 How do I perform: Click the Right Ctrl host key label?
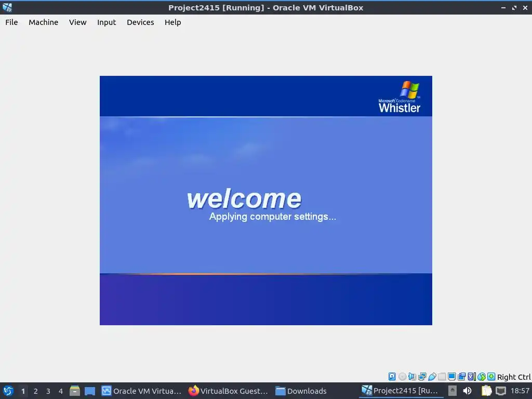(514, 377)
